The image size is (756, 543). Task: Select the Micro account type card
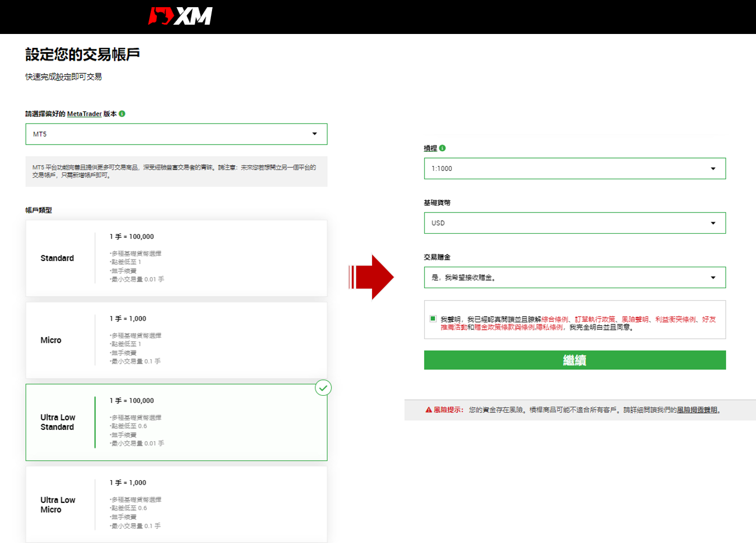pos(177,340)
